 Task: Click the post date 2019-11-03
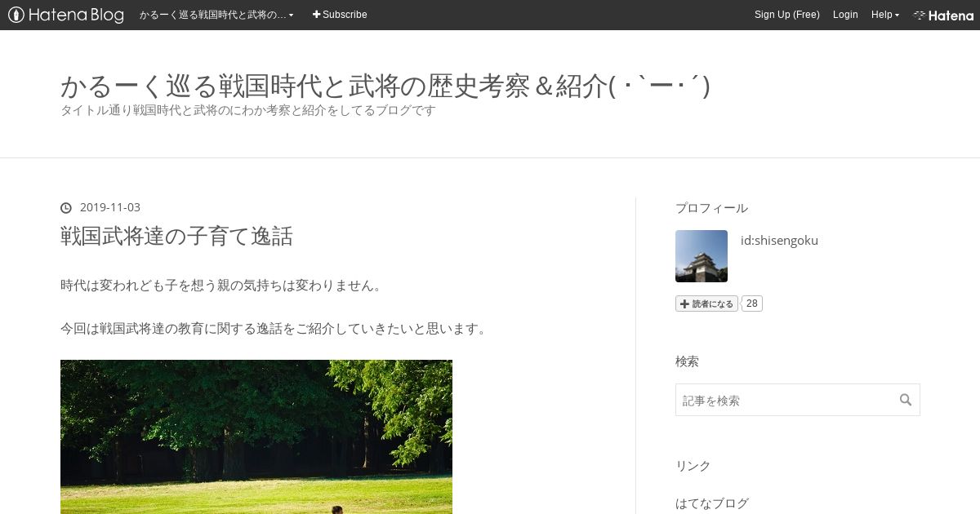[110, 207]
